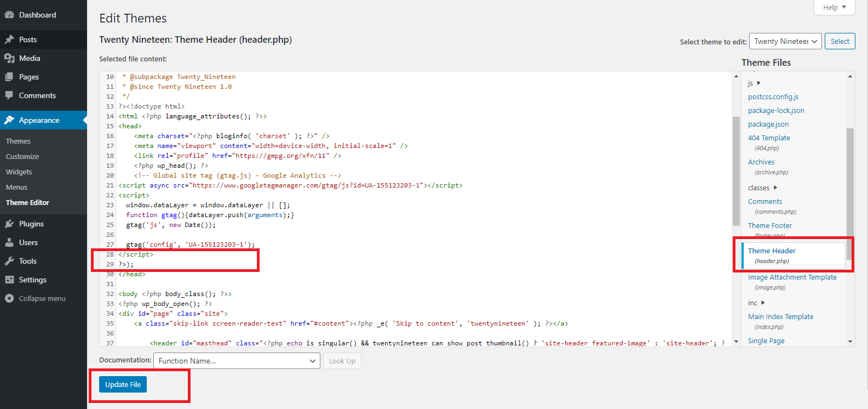Click the Comments bubble icon
Screen dimensions: 868x409
[9, 95]
